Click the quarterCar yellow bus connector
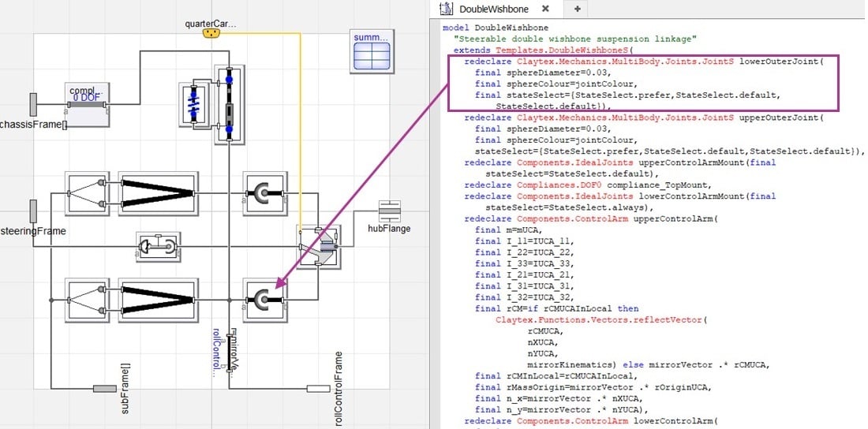Image resolution: width=868 pixels, height=429 pixels. point(211,33)
